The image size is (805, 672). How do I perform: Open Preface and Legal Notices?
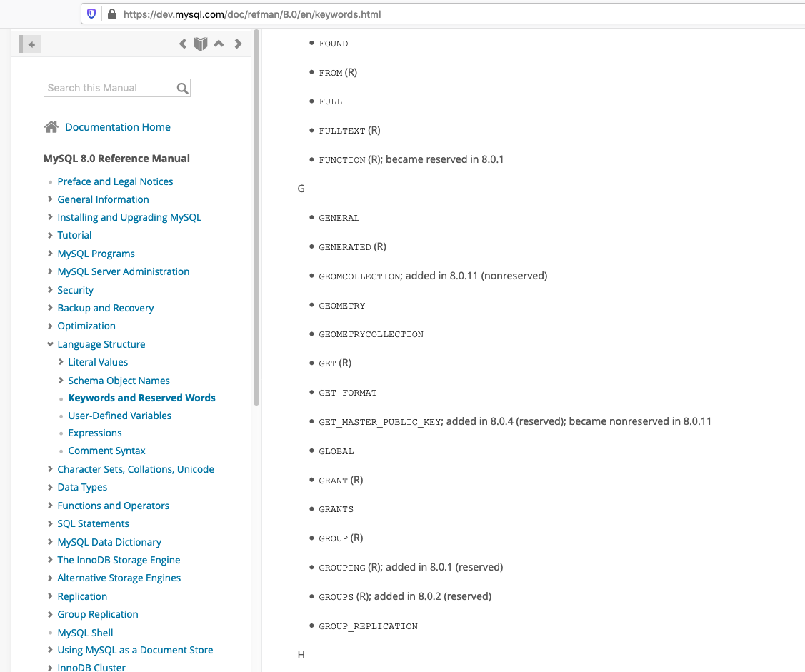click(115, 181)
